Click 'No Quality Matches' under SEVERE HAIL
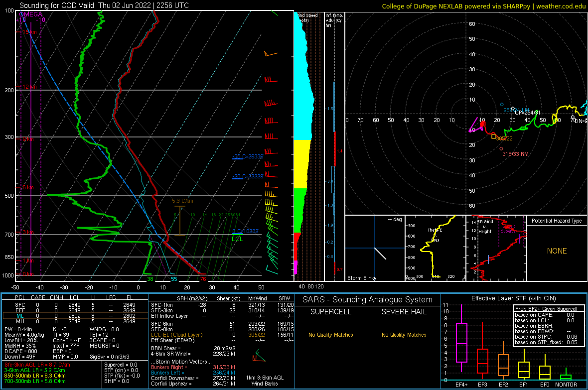 coord(404,335)
